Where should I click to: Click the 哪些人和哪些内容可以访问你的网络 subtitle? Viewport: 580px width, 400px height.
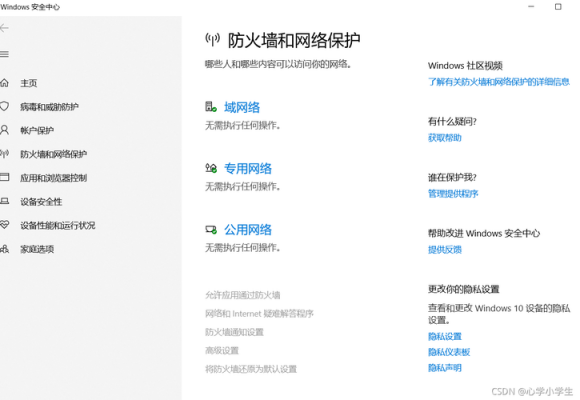point(278,64)
